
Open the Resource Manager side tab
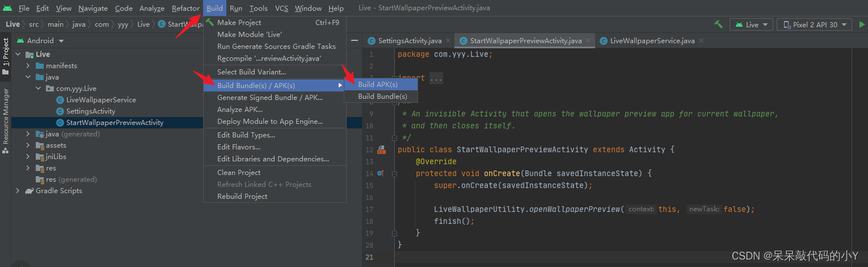(6, 120)
